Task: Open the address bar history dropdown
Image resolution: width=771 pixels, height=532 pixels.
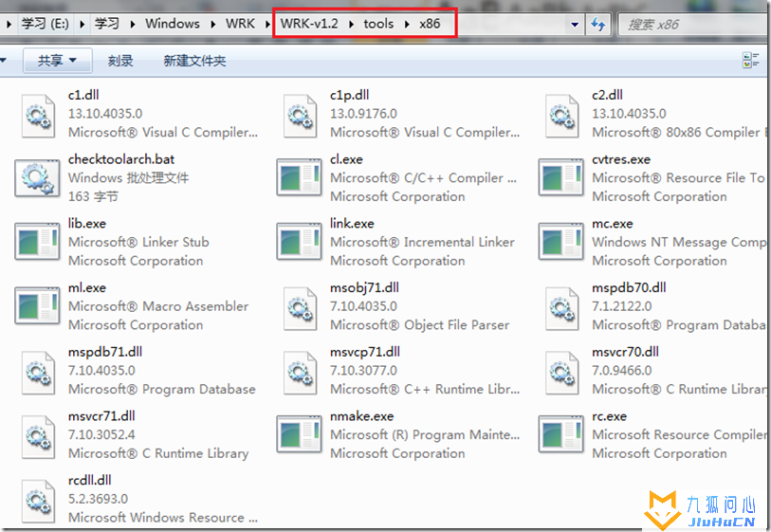Action: point(575,24)
